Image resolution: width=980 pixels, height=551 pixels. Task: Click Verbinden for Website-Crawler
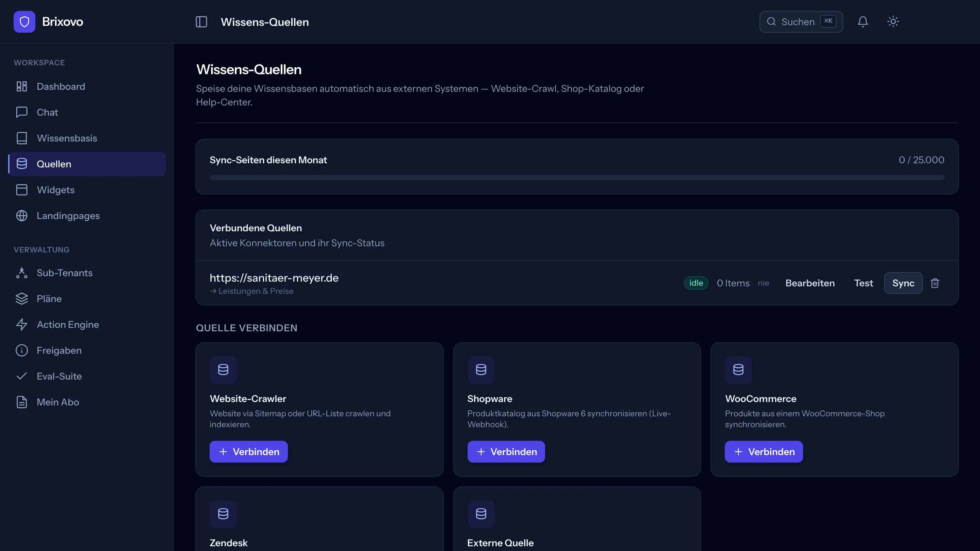pyautogui.click(x=248, y=452)
